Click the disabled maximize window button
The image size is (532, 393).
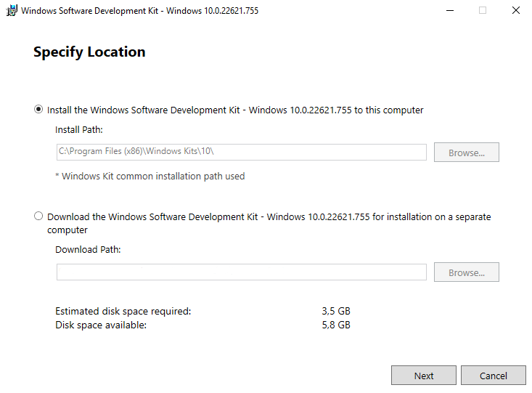(x=483, y=11)
